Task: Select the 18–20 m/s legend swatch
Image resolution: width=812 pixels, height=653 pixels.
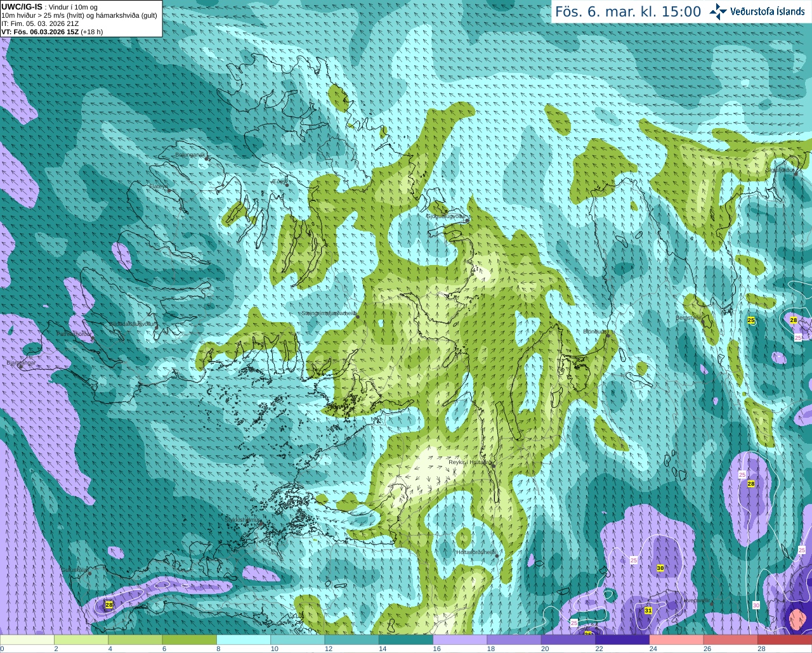Action: (x=514, y=640)
